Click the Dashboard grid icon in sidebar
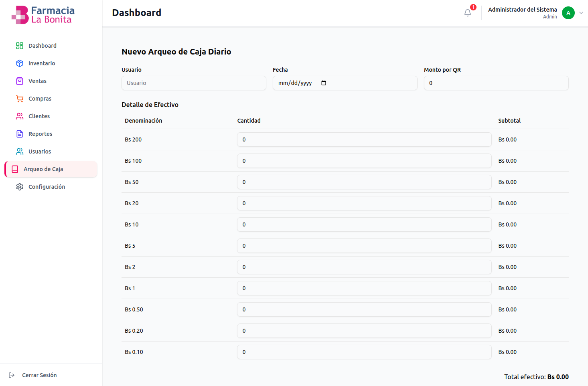Image resolution: width=588 pixels, height=386 pixels. [x=20, y=46]
